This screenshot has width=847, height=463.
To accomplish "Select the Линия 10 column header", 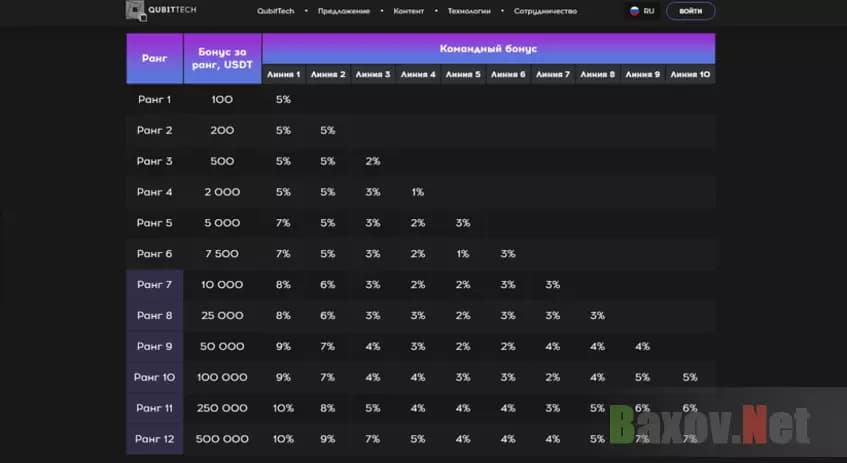I will 690,74.
